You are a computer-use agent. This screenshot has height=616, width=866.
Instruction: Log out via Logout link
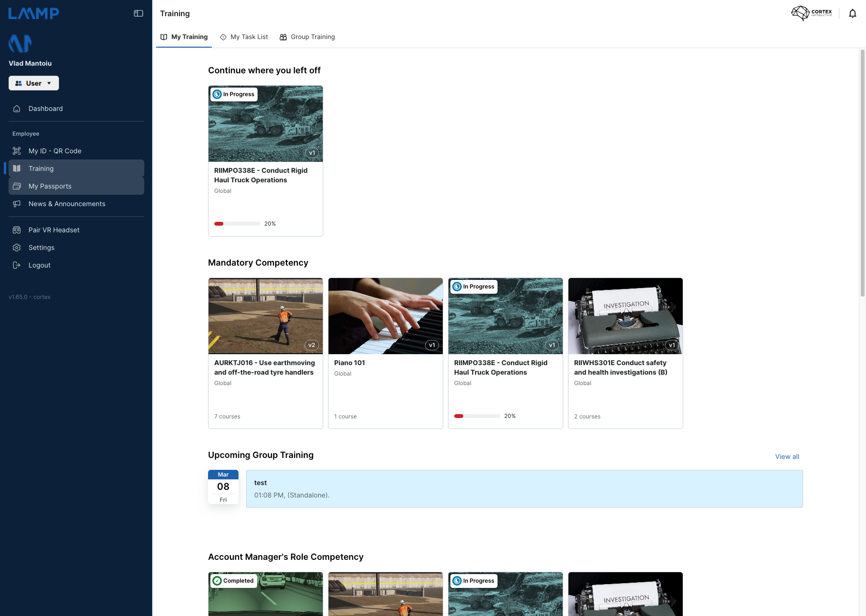76,265
